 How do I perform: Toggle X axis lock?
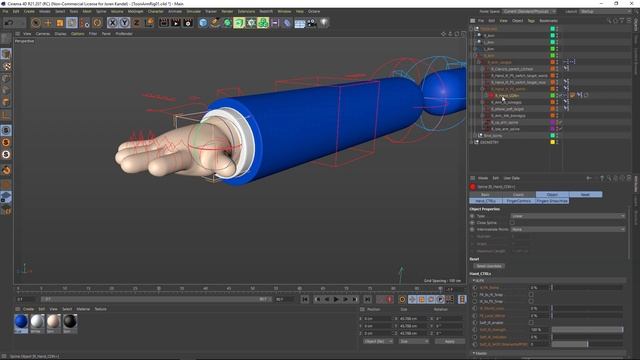click(113, 23)
